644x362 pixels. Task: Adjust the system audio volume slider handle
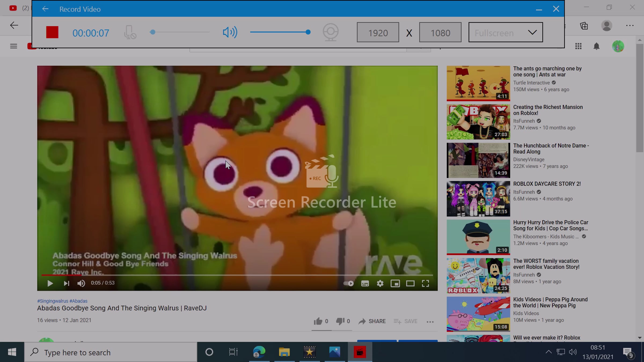point(308,32)
